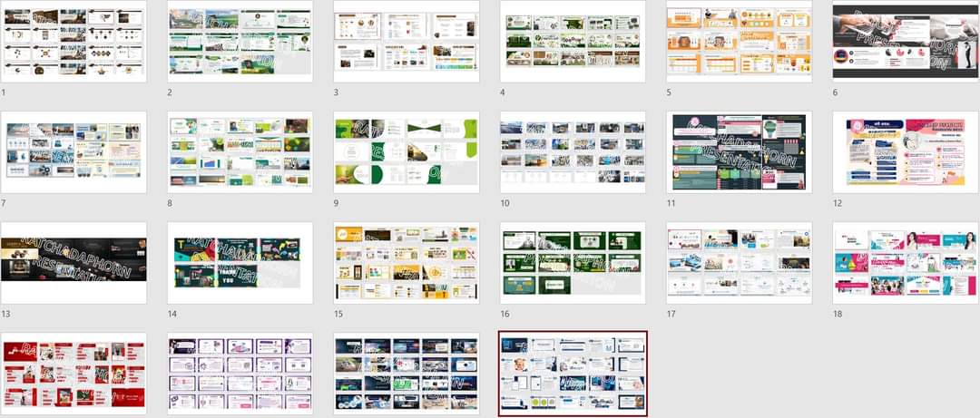Select slide thumbnail number 9
The height and width of the screenshot is (418, 980).
(407, 151)
